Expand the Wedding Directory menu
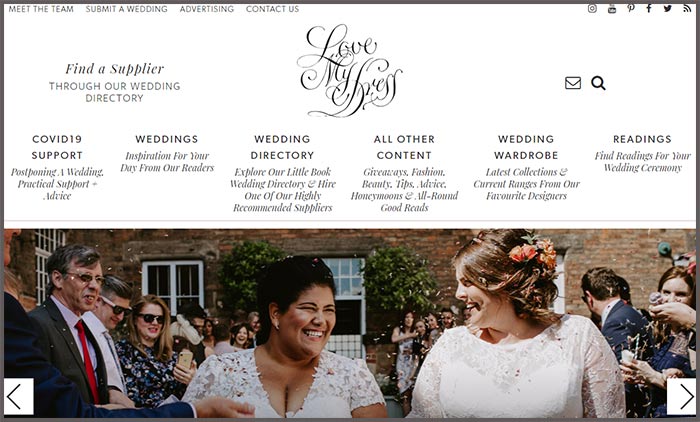700x422 pixels. [x=282, y=147]
